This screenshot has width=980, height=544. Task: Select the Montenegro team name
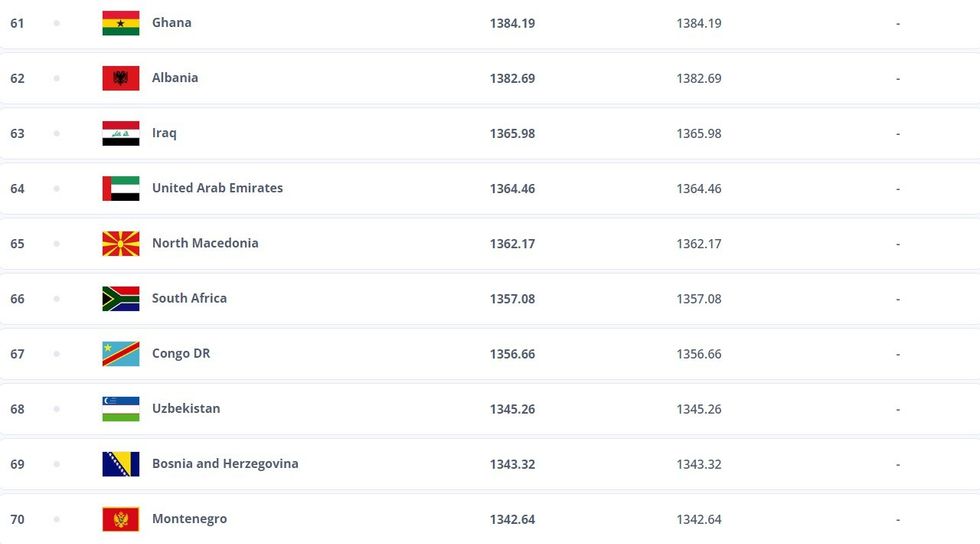[189, 519]
